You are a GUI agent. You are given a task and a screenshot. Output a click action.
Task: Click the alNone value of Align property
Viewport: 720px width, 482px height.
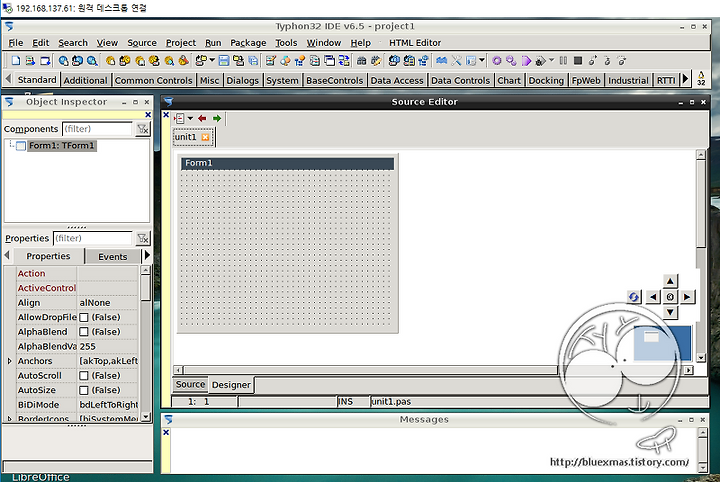(x=95, y=303)
